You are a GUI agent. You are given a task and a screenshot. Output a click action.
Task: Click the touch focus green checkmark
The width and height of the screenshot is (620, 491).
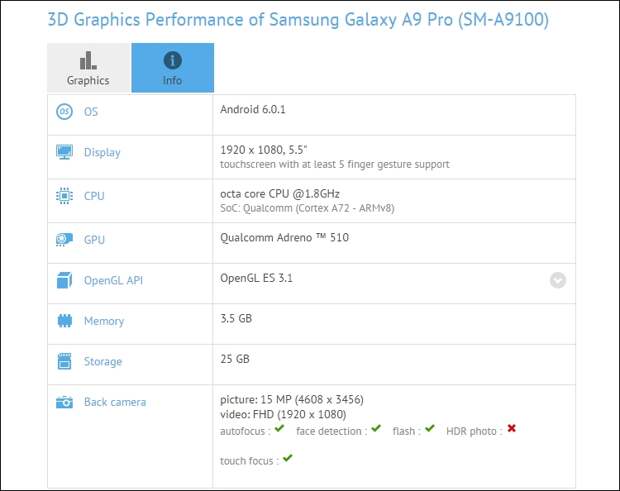click(x=288, y=458)
